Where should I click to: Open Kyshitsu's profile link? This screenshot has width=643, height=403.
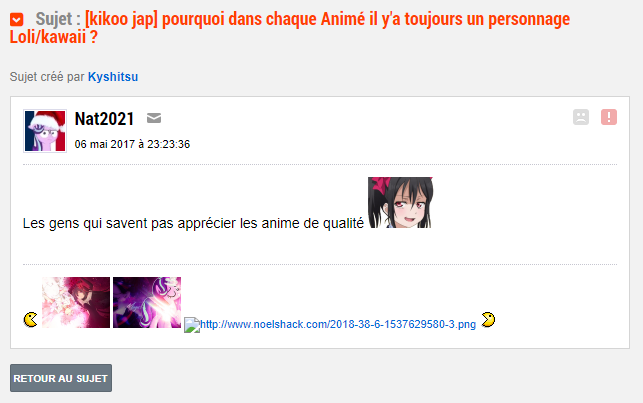[x=113, y=77]
